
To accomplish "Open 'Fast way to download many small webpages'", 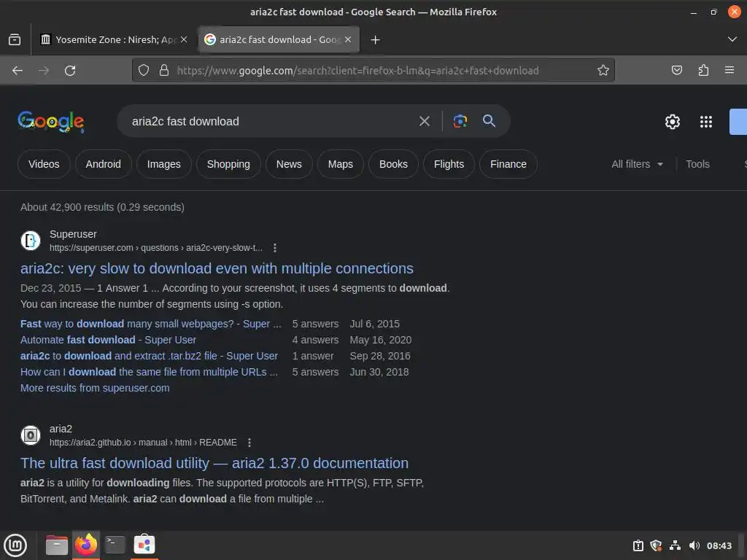I will 151,324.
